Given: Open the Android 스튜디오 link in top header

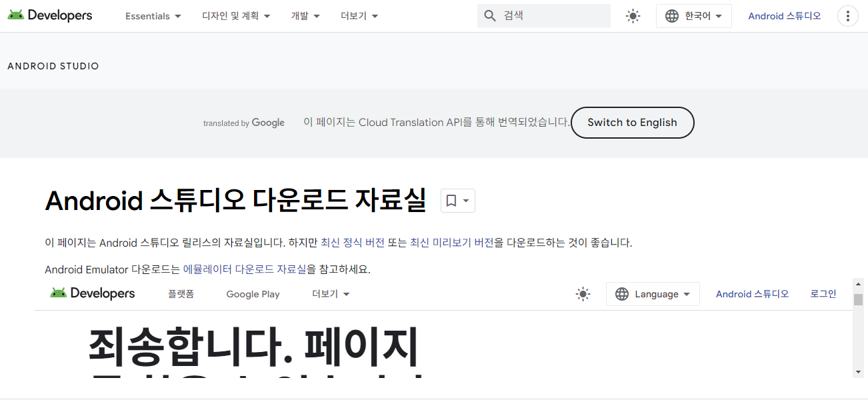Looking at the screenshot, I should point(785,16).
